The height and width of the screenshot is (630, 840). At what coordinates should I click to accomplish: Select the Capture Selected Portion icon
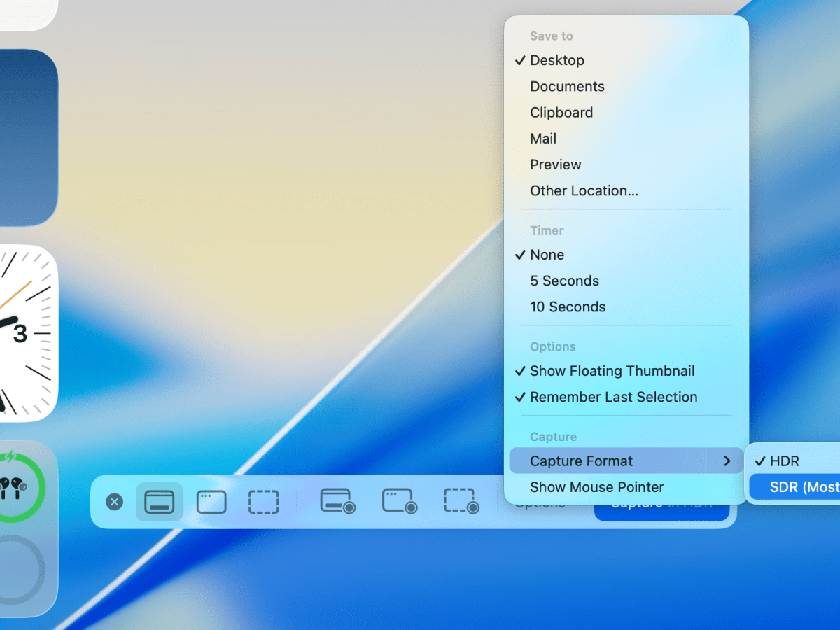264,502
